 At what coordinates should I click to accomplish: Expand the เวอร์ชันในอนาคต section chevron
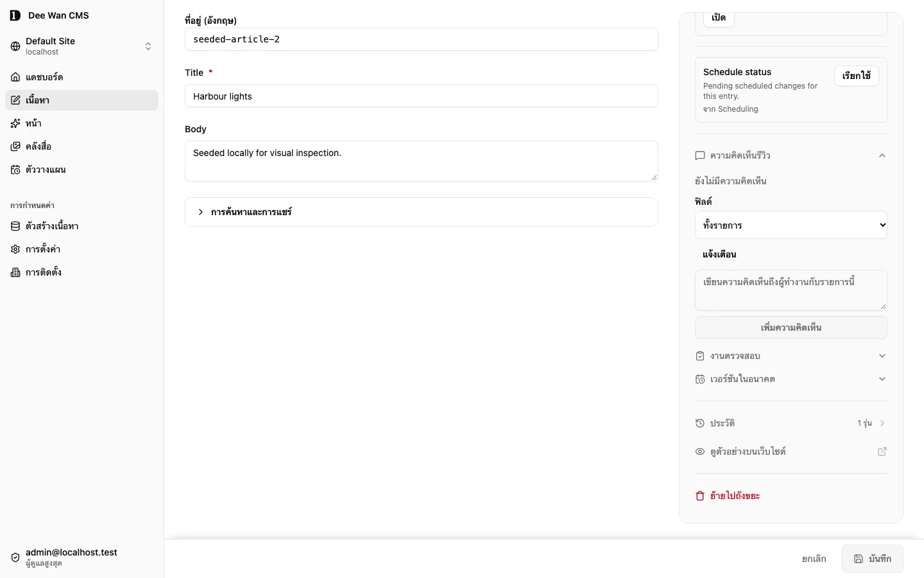(882, 379)
